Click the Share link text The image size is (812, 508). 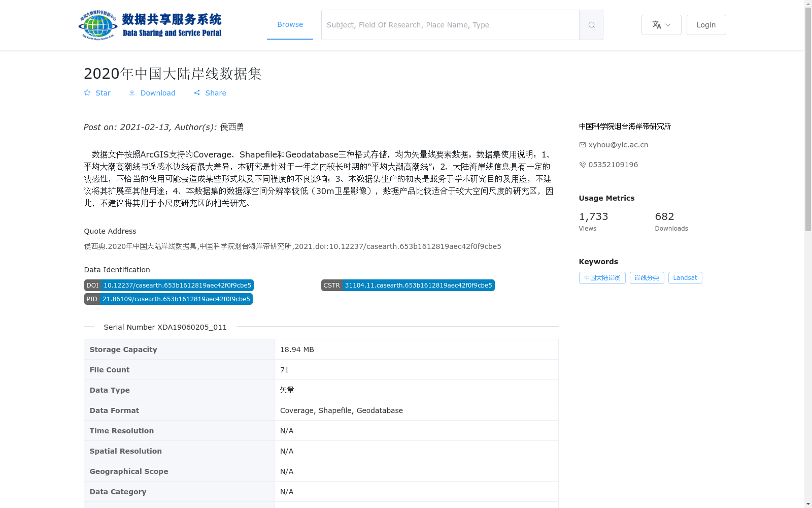[216, 93]
